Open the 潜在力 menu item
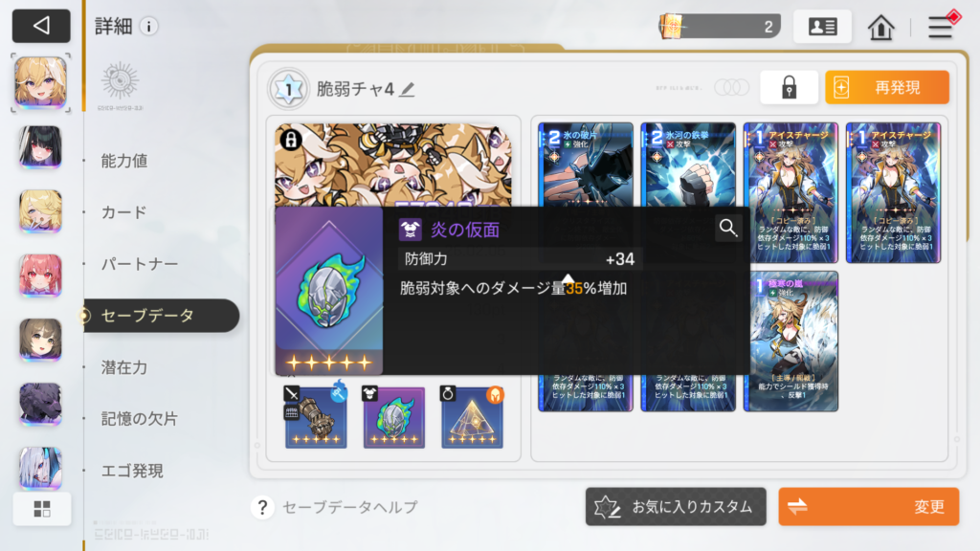Image resolution: width=980 pixels, height=551 pixels. [x=124, y=367]
